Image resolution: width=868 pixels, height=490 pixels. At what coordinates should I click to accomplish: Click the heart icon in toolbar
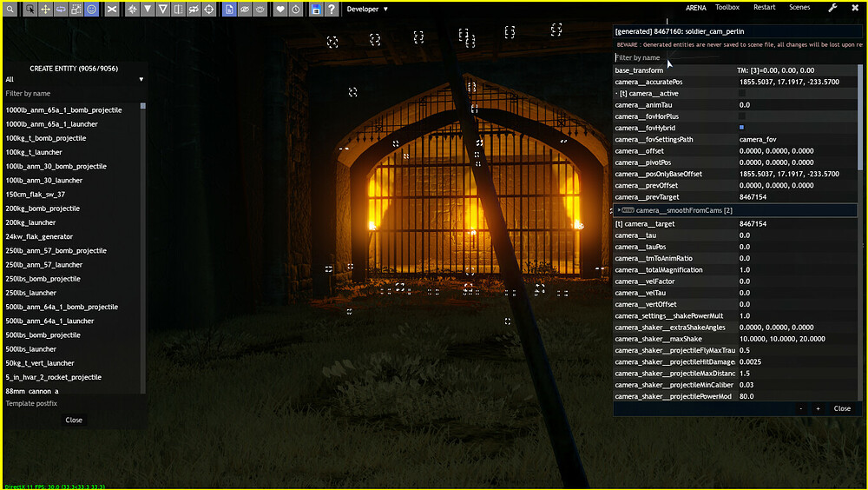[280, 9]
